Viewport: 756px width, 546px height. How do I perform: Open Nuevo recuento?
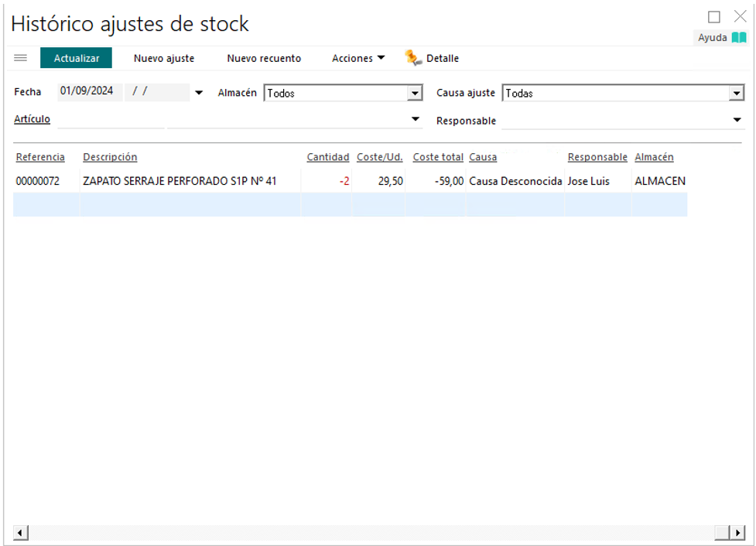[264, 58]
